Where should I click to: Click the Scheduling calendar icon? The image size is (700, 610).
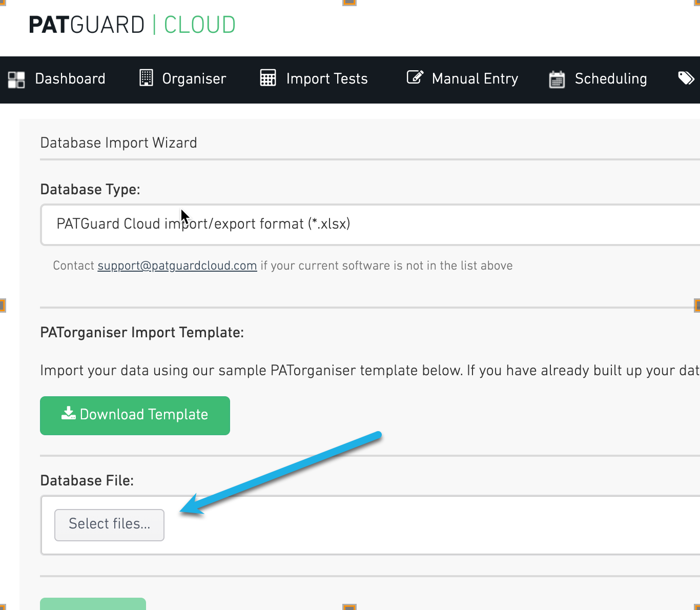pos(557,79)
